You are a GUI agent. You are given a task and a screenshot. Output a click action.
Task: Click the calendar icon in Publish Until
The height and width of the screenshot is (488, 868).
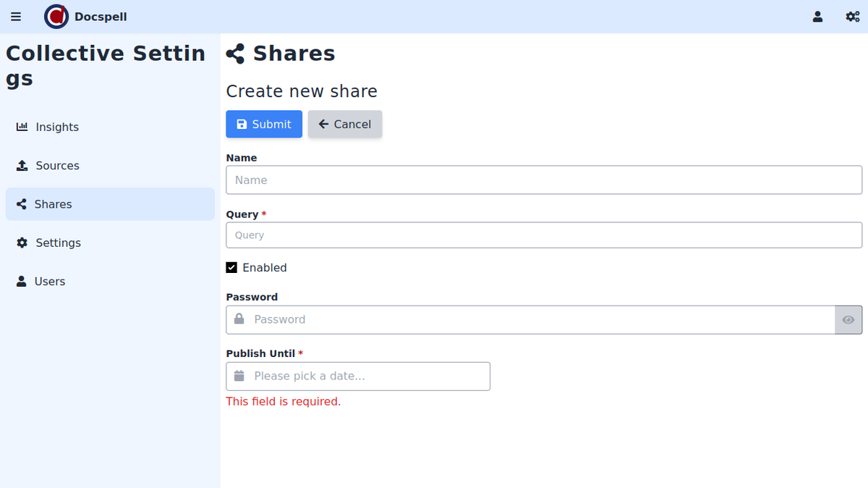point(239,376)
